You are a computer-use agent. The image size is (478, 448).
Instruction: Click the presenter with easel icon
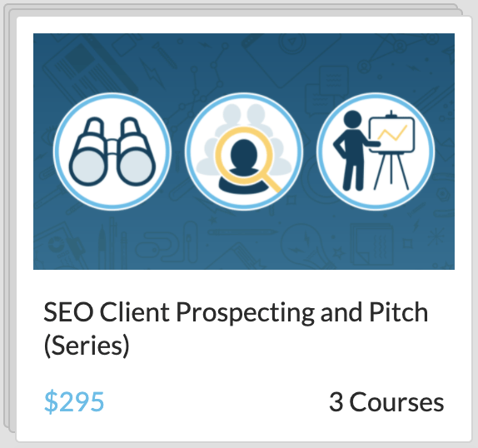tap(376, 152)
